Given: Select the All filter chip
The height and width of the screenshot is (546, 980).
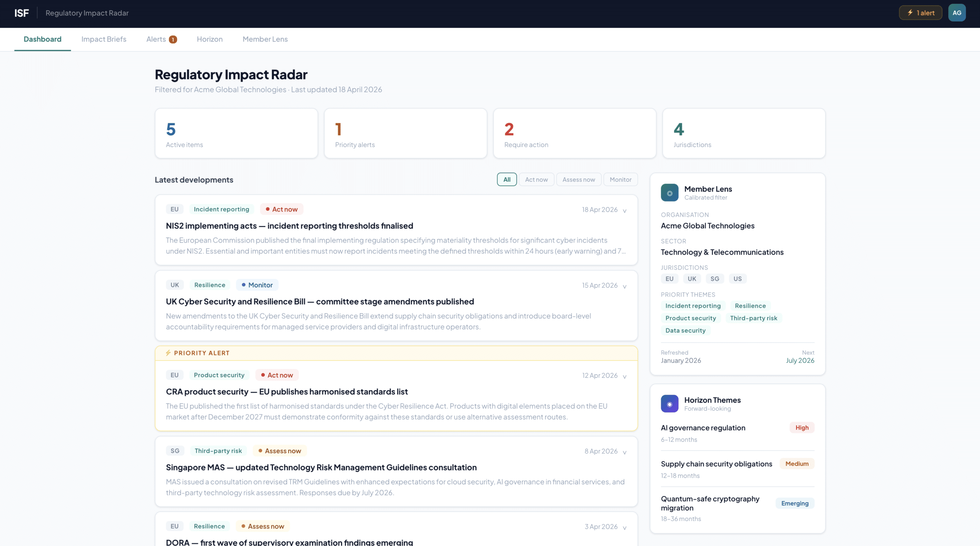Looking at the screenshot, I should (x=507, y=179).
